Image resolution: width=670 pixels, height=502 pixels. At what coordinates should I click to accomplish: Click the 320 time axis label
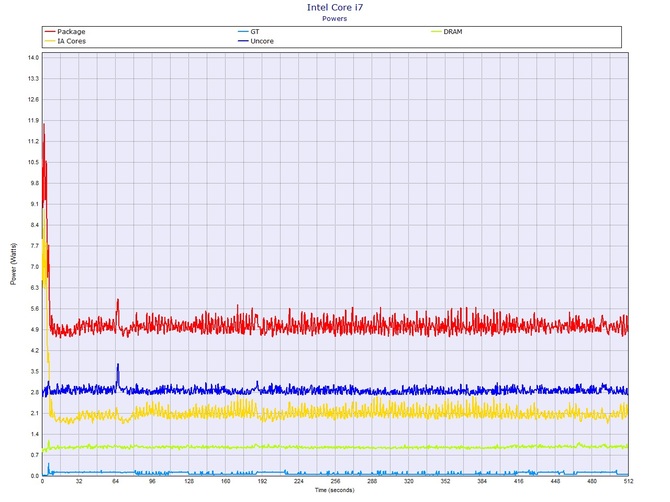click(408, 481)
